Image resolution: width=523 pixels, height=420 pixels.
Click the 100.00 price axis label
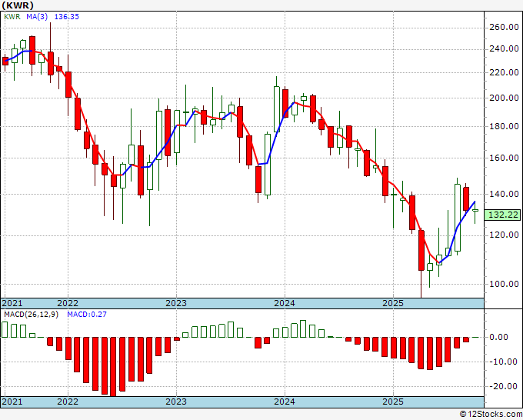pos(504,284)
